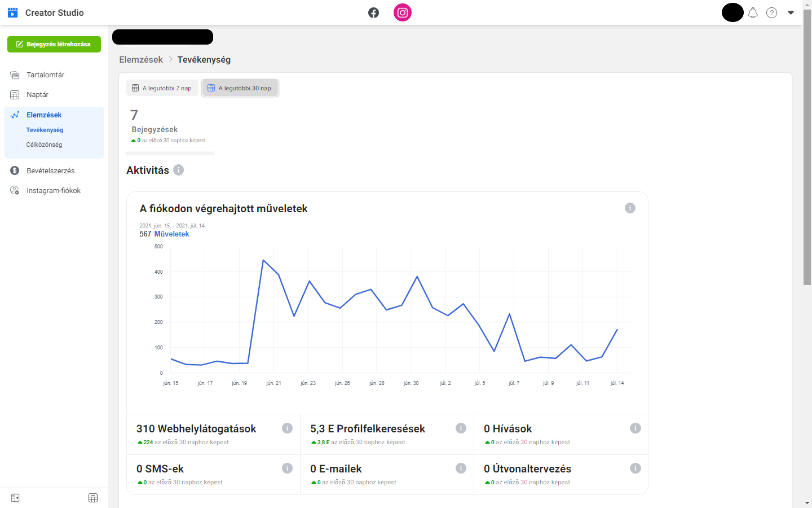Click the 0 SMS-ek metric
Viewport: 812px width, 508px height.
(160, 469)
